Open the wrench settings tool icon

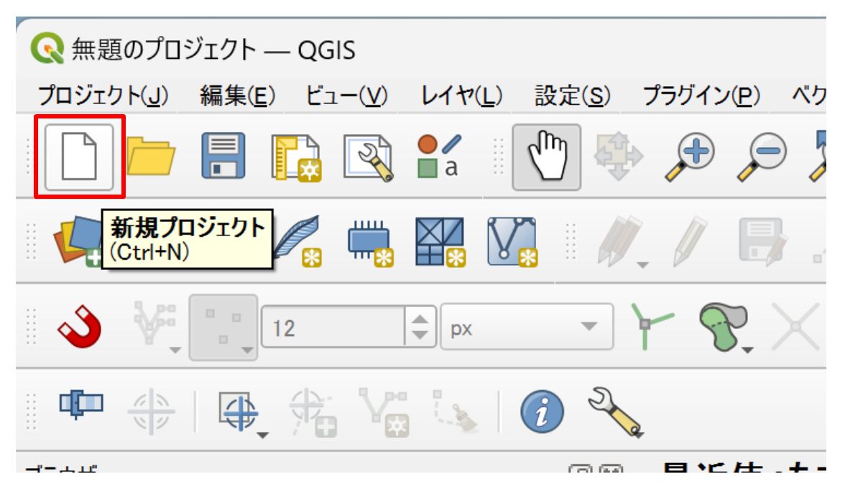615,413
